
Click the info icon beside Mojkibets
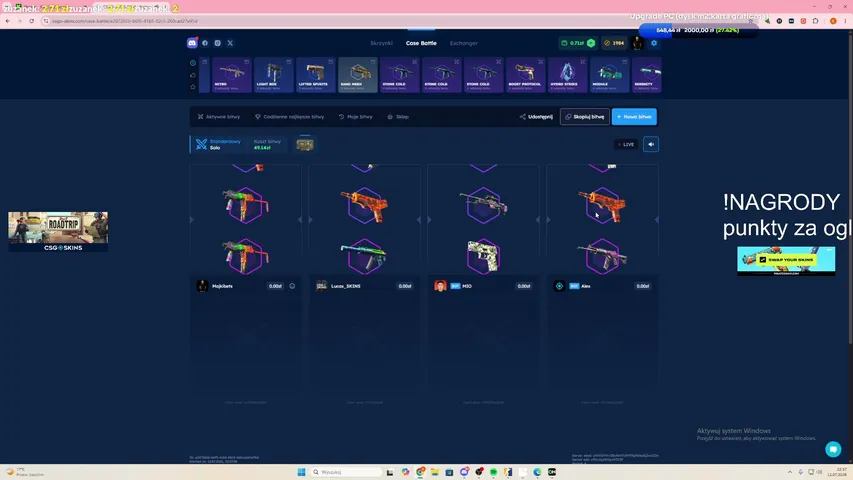(x=292, y=286)
